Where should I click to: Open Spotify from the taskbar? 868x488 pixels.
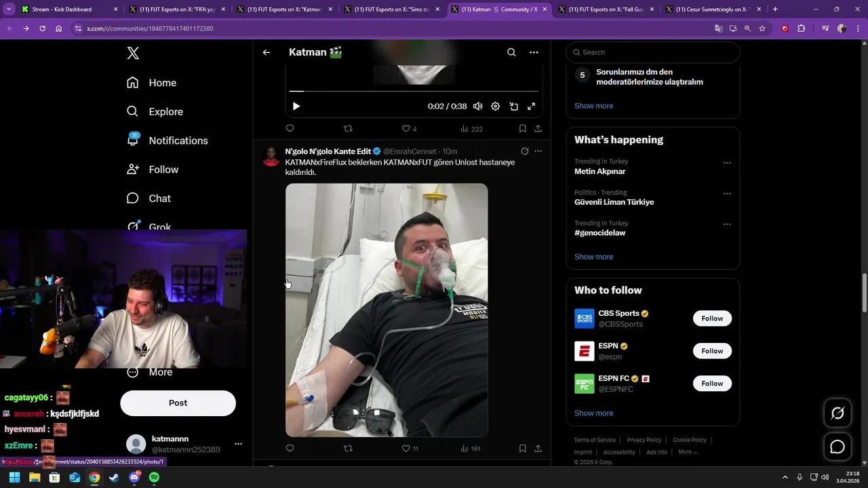coord(154,477)
